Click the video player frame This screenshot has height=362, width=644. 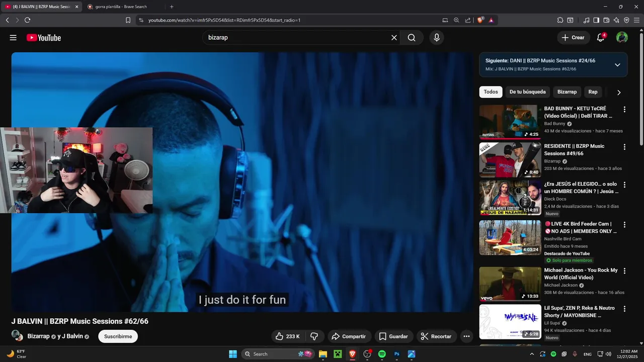[242, 182]
